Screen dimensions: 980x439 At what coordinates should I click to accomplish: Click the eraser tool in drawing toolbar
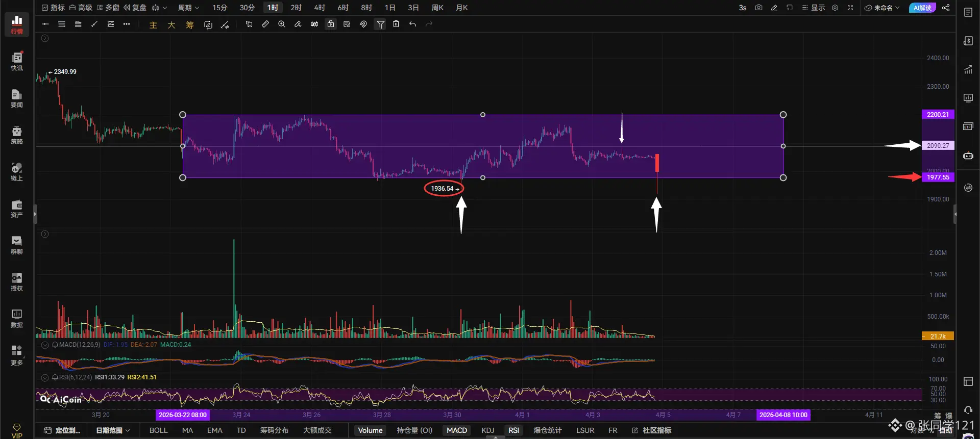pos(298,24)
